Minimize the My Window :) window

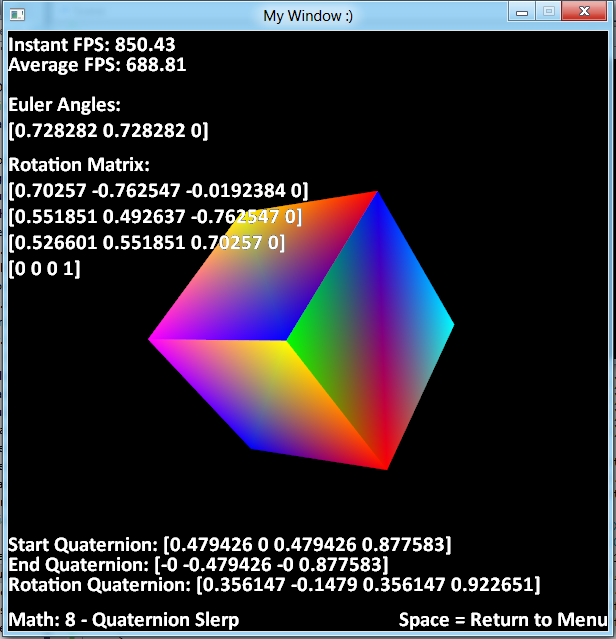click(x=522, y=11)
